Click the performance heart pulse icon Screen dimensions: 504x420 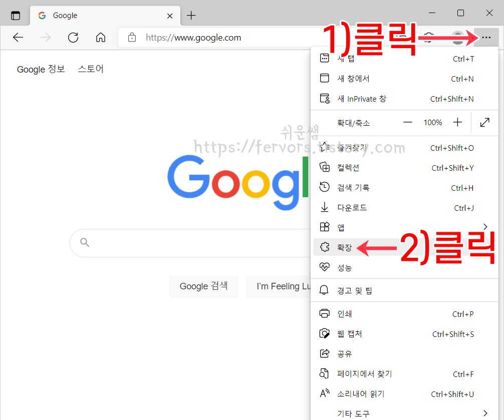click(x=324, y=266)
